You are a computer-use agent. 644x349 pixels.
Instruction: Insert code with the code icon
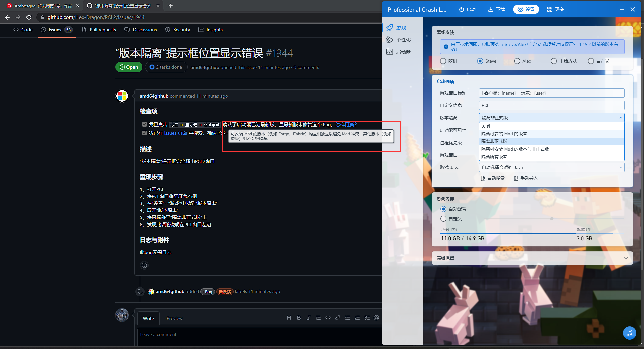coord(328,318)
